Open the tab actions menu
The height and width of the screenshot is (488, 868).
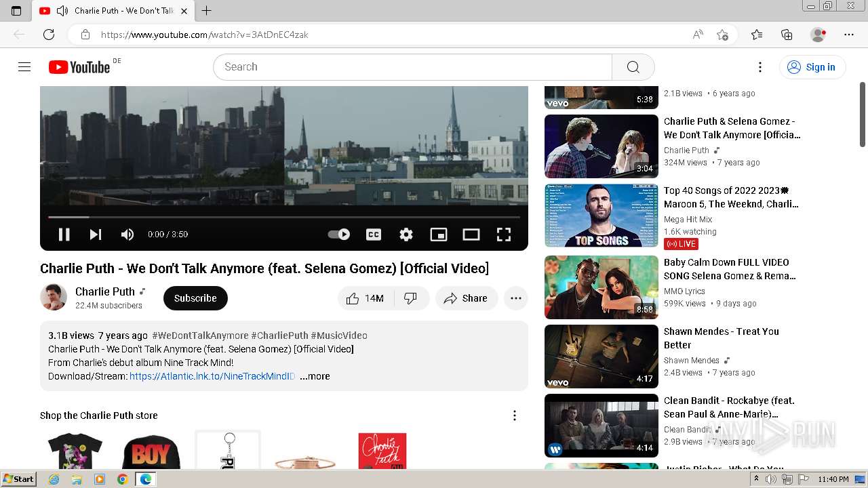tap(16, 10)
